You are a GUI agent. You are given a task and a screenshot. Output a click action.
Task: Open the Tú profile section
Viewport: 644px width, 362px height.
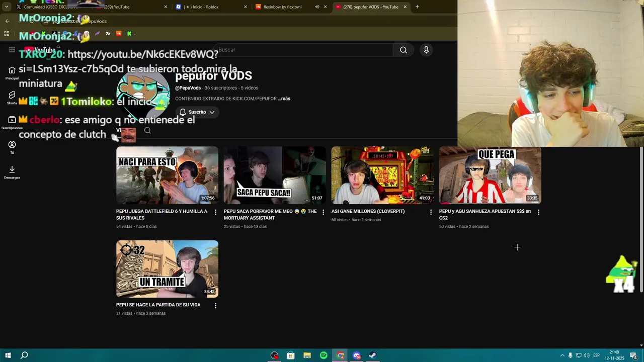[x=12, y=147]
